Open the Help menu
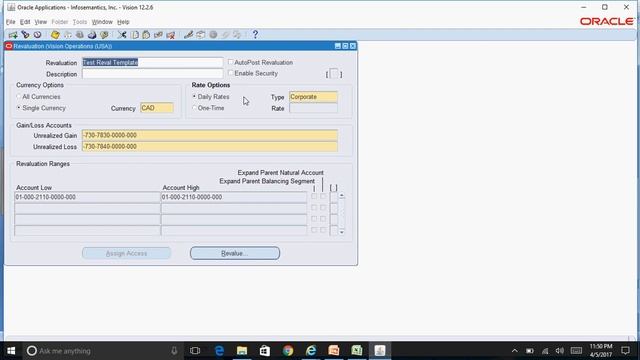Image resolution: width=640 pixels, height=360 pixels. 123,22
